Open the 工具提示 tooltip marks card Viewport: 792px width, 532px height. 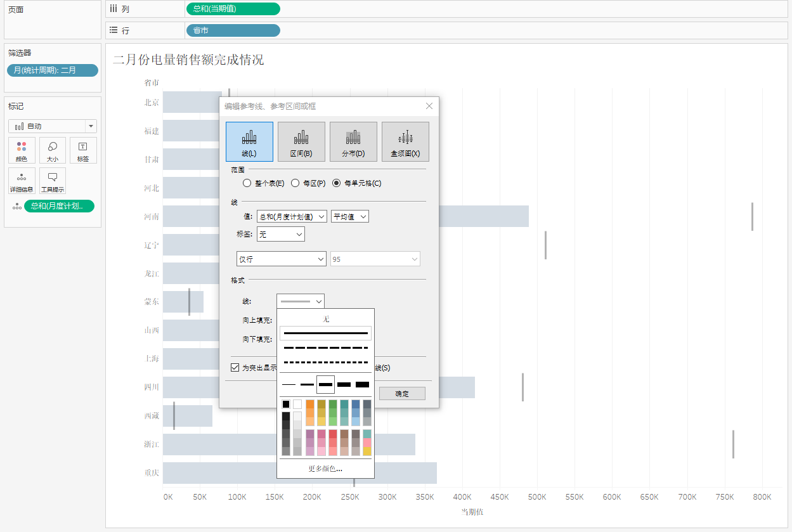click(53, 181)
